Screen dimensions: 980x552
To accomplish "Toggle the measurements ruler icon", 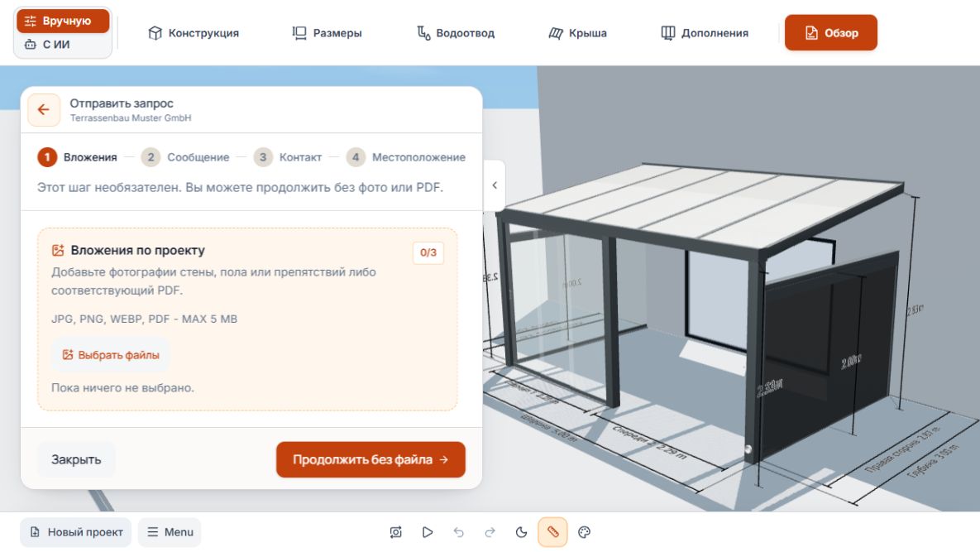I will pos(552,532).
